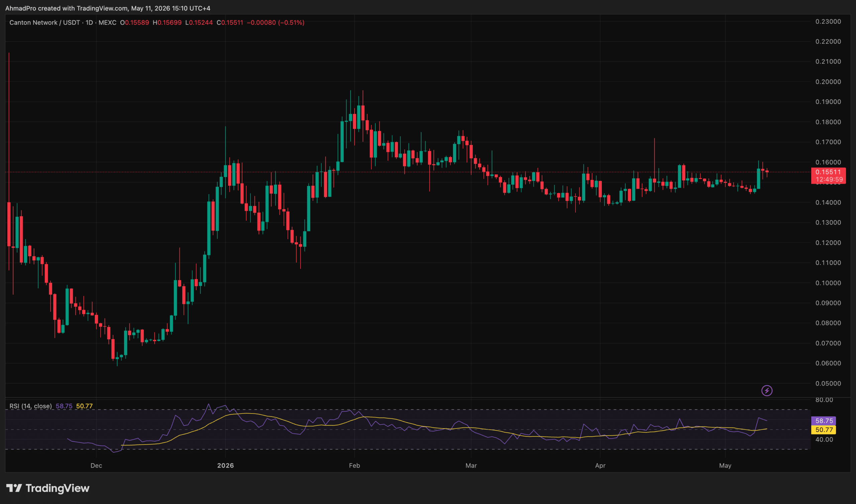Click the purple RSI value tag 58.75
Screen dimensions: 856x504
pyautogui.click(x=823, y=421)
